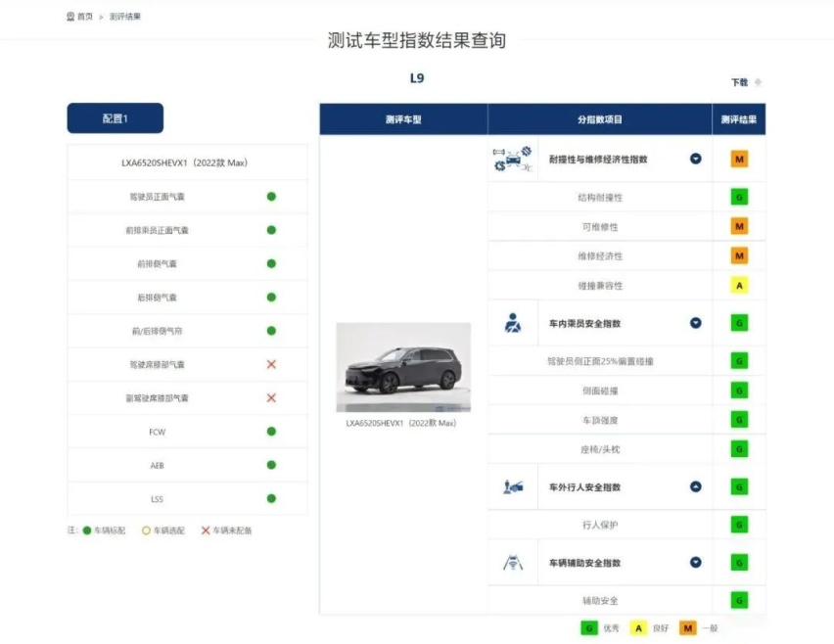Click the 分指数项目 column header

pos(599,119)
